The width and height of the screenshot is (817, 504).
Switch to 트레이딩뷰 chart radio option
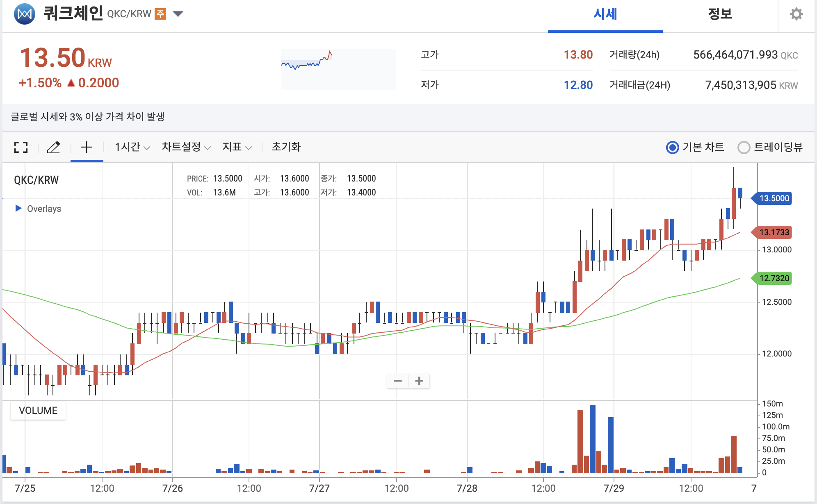744,147
